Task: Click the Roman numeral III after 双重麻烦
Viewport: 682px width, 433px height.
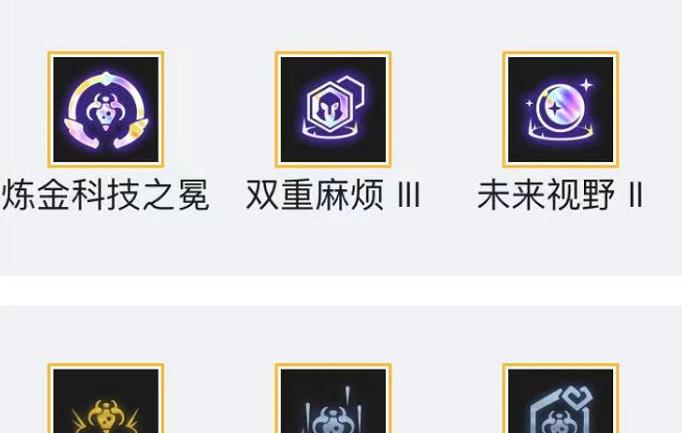Action: click(x=409, y=196)
